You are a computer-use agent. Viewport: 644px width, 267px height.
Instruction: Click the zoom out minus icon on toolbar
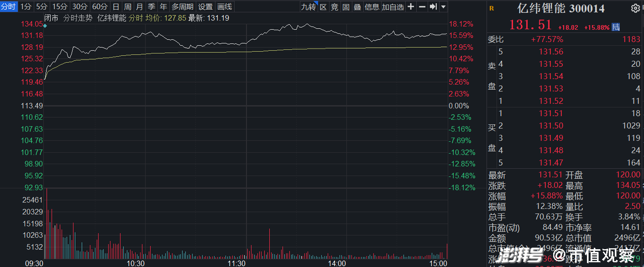[x=422, y=7]
